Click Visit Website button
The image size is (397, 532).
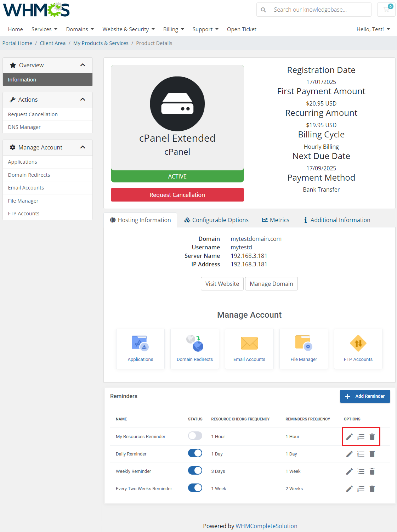pos(222,284)
